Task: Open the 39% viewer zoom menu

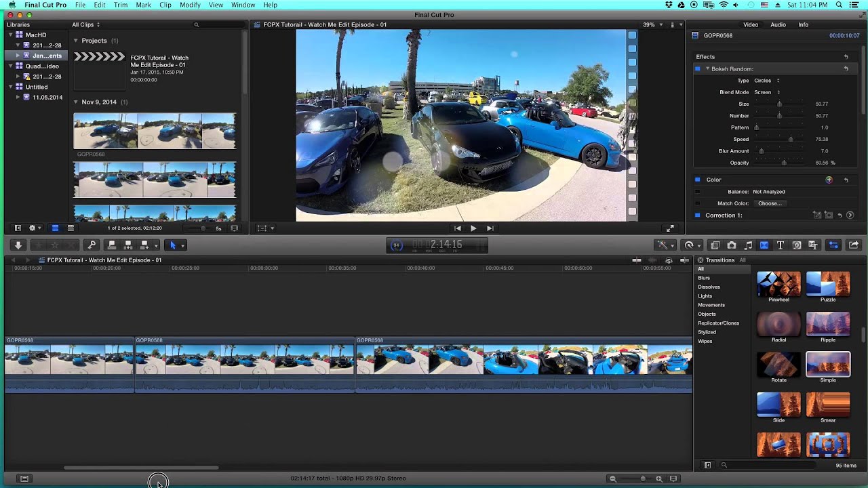Action: coord(653,25)
